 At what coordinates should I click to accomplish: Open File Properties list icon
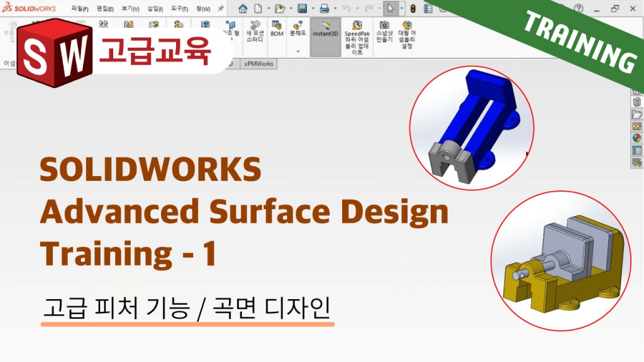428,8
